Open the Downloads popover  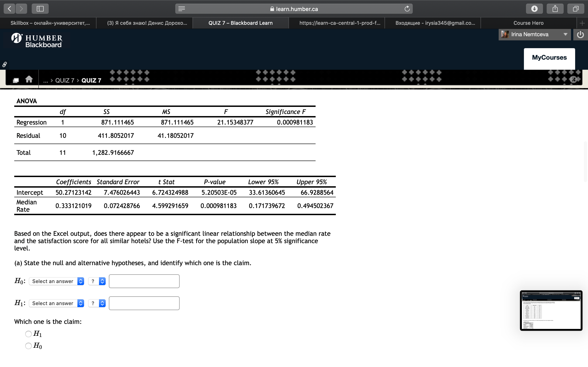coord(534,8)
